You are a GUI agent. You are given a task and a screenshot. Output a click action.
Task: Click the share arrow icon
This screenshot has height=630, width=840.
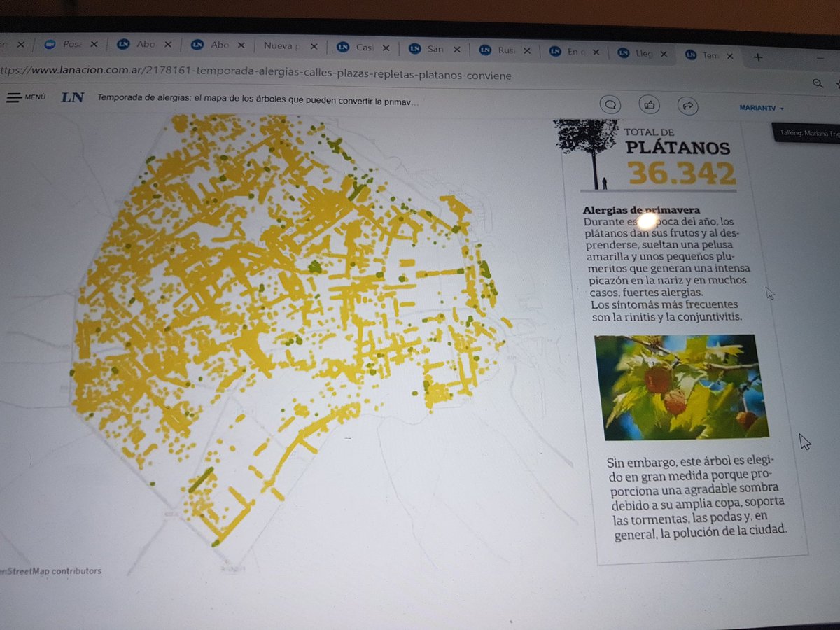pos(688,106)
